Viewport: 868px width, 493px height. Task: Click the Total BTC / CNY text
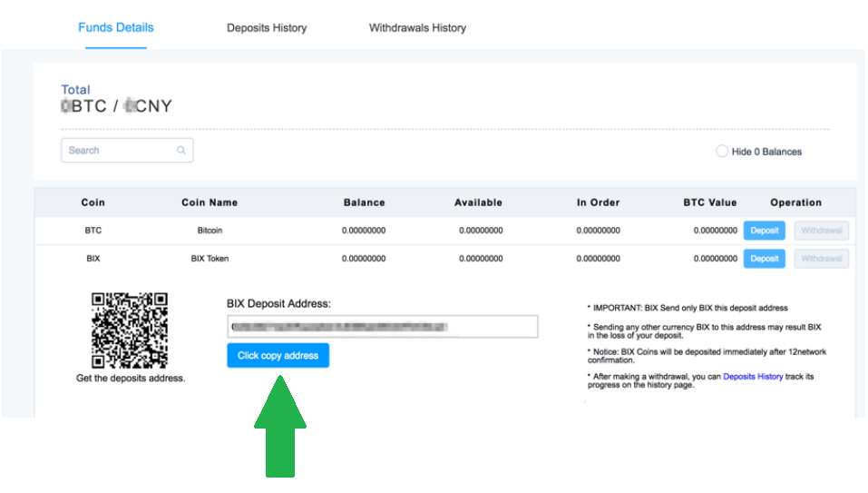[x=117, y=106]
